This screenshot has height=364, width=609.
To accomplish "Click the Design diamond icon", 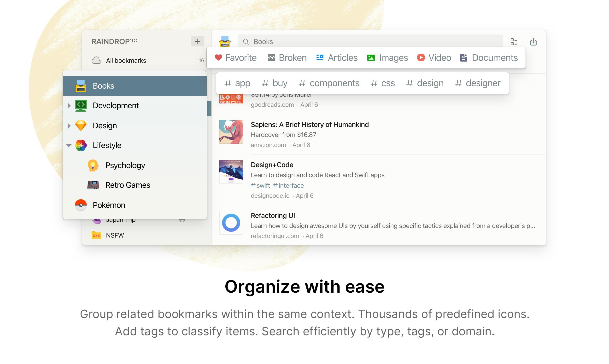I will pyautogui.click(x=81, y=125).
